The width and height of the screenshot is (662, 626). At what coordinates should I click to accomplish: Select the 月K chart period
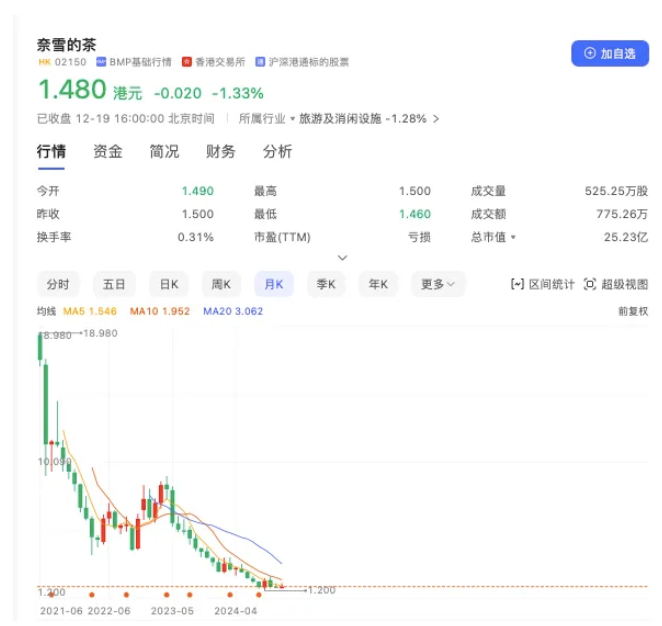coord(274,284)
